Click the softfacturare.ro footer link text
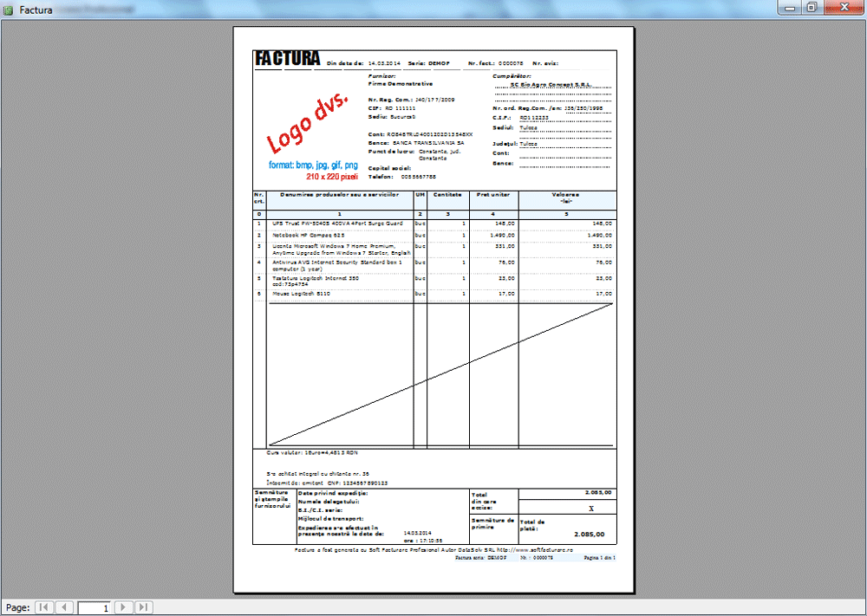 (x=570, y=549)
